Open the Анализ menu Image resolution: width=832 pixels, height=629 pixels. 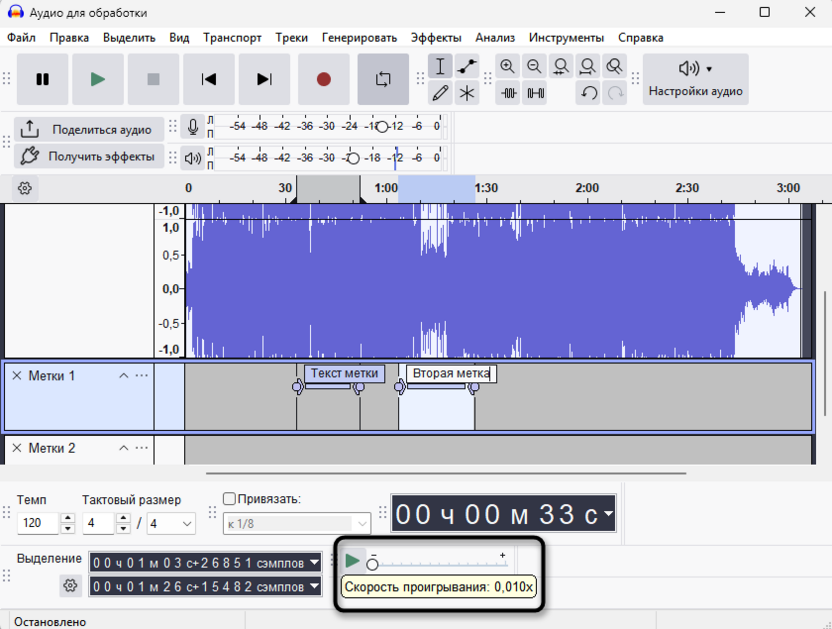click(495, 38)
